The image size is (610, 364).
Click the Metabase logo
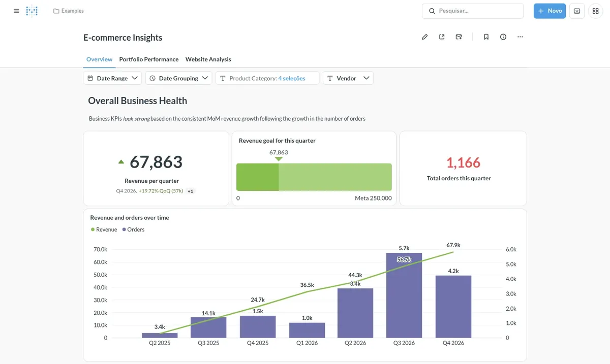pos(32,11)
